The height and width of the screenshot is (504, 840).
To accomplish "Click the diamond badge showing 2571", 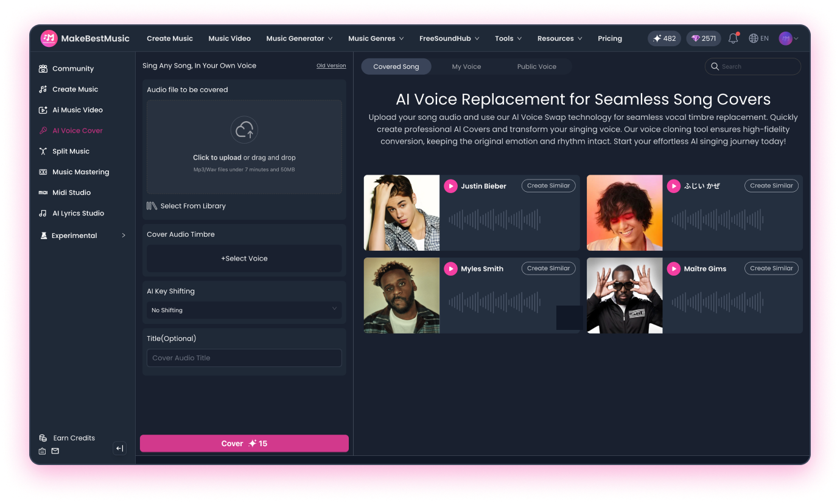I will 704,38.
